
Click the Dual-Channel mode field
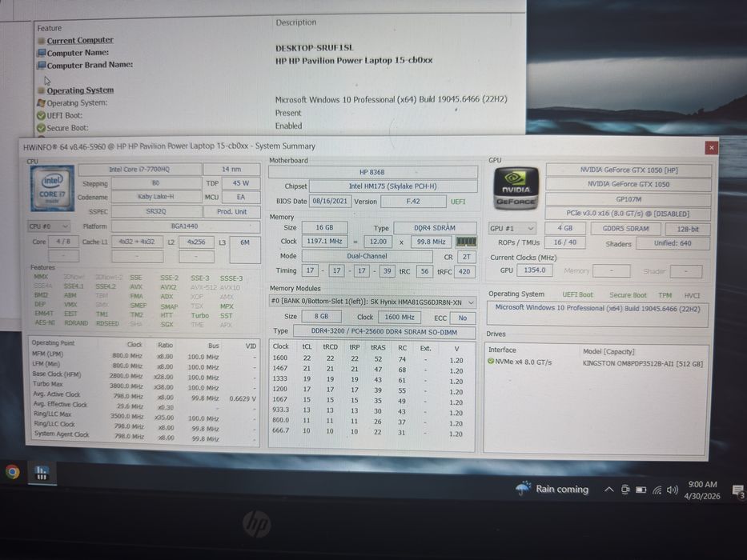pyautogui.click(x=367, y=256)
